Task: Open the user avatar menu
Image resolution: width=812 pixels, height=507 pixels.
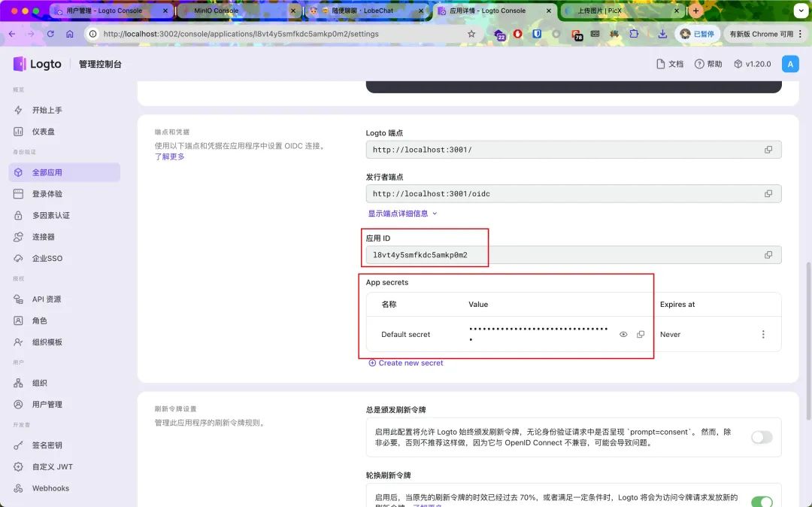Action: [789, 64]
